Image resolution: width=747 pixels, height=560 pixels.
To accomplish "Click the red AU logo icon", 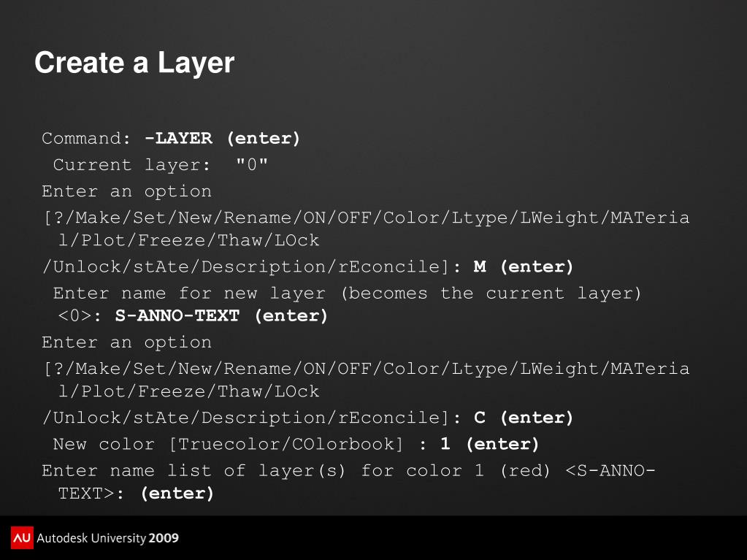I will coord(22,537).
